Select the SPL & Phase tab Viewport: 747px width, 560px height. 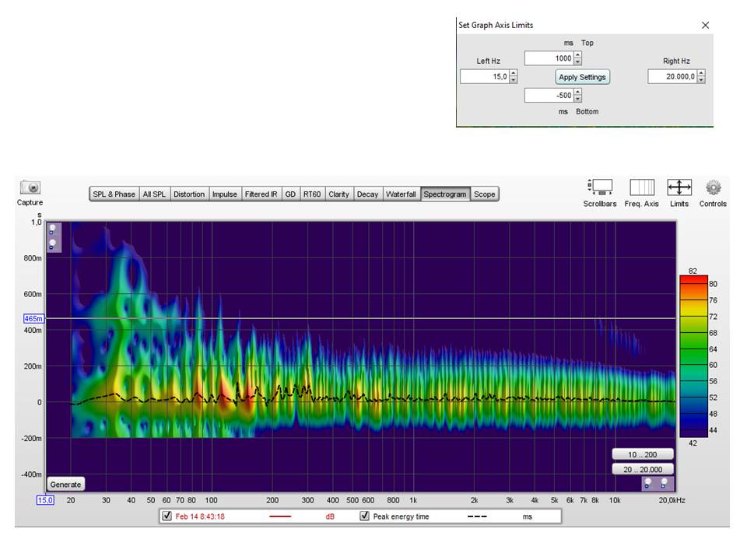click(x=114, y=194)
